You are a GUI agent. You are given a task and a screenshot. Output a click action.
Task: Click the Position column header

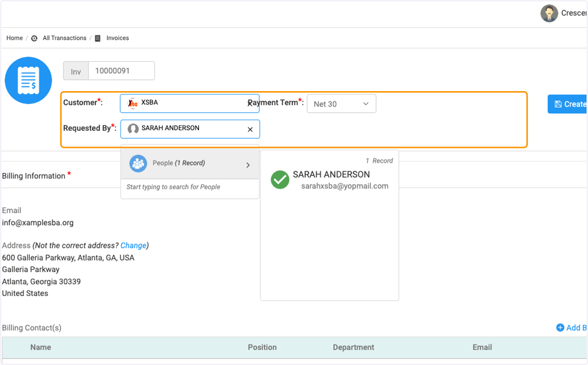click(262, 347)
